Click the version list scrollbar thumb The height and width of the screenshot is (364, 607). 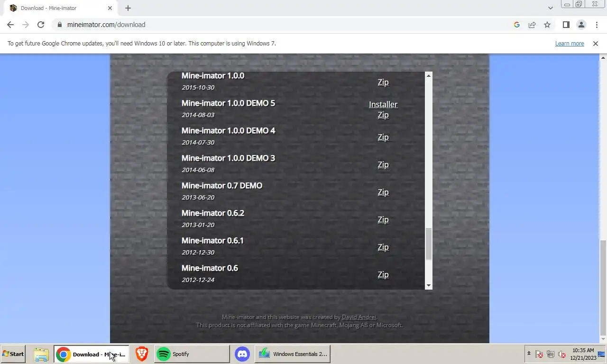(429, 244)
